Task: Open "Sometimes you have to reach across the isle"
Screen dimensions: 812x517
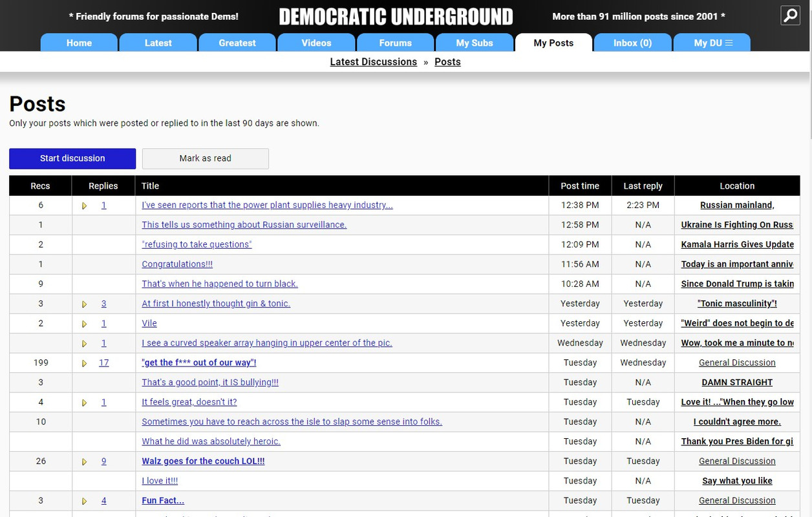Action: 292,422
